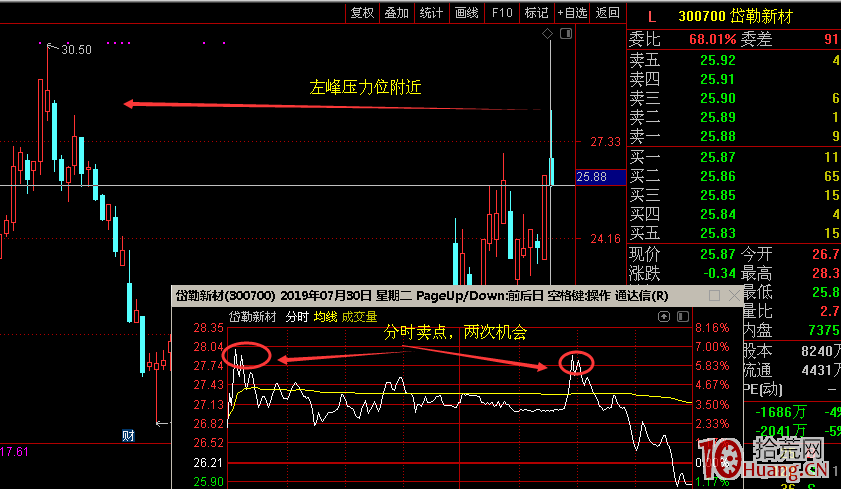Click the 最高 high price label
The image size is (841, 489).
(x=757, y=273)
